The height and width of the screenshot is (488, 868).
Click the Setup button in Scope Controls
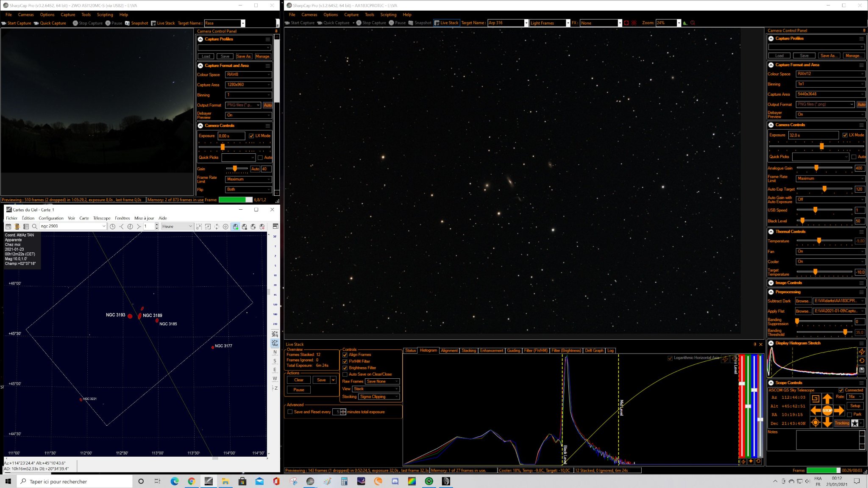855,406
